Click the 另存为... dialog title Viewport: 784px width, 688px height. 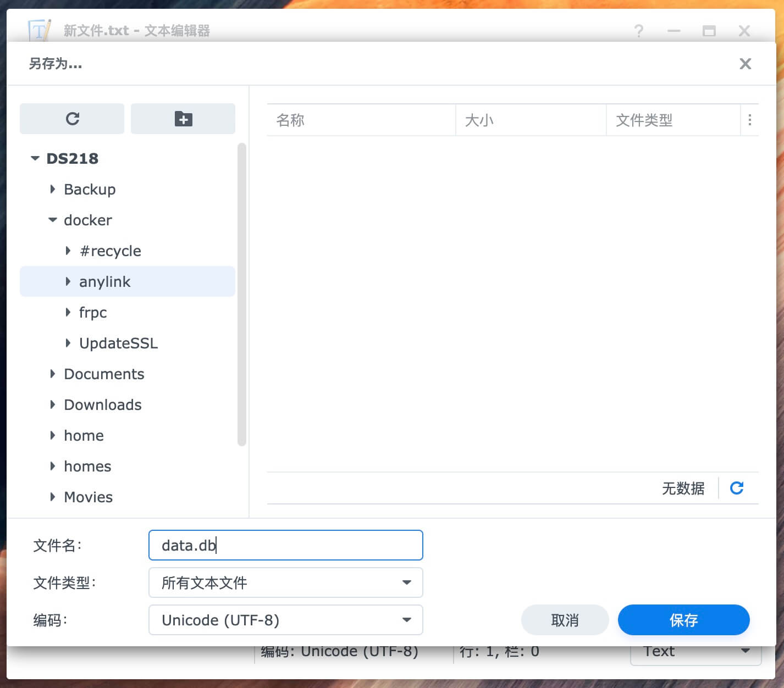55,64
